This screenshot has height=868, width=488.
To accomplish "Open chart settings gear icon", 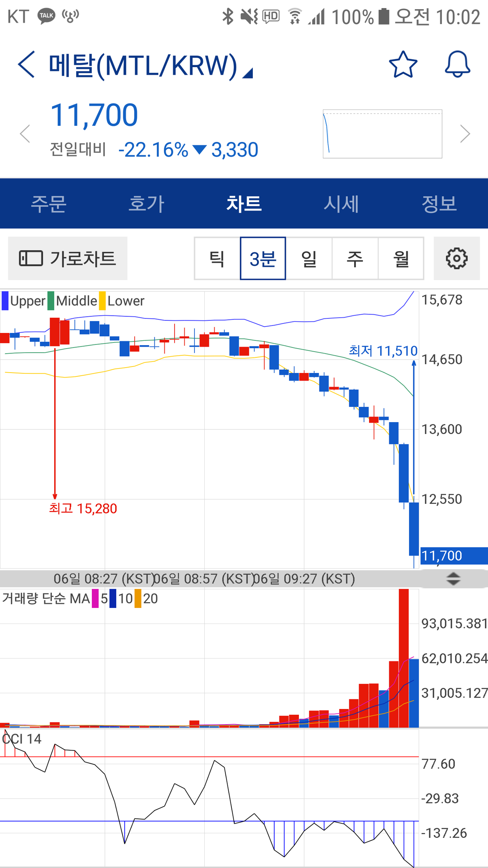I will tap(457, 259).
